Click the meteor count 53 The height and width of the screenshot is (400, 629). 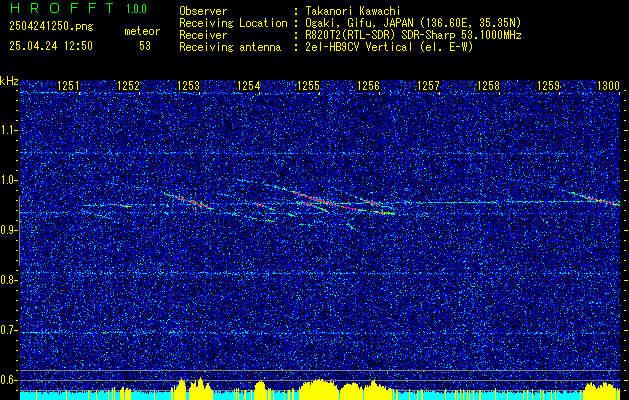point(145,46)
